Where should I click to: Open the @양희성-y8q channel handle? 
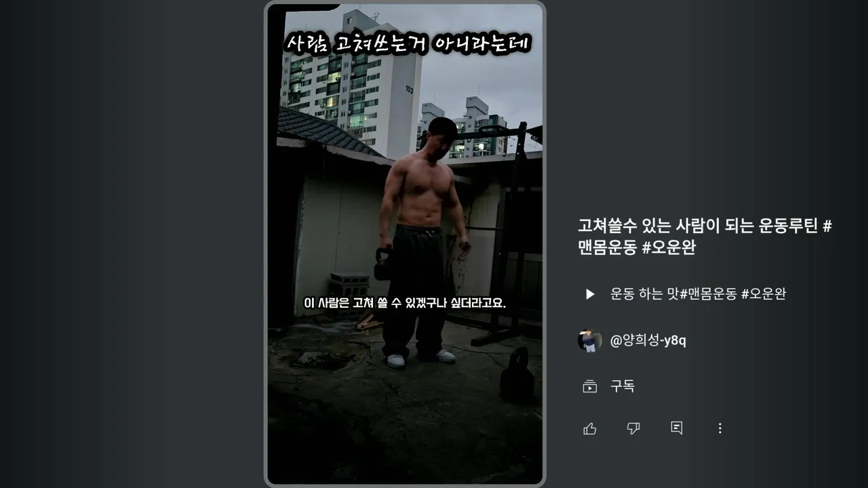[x=648, y=340]
